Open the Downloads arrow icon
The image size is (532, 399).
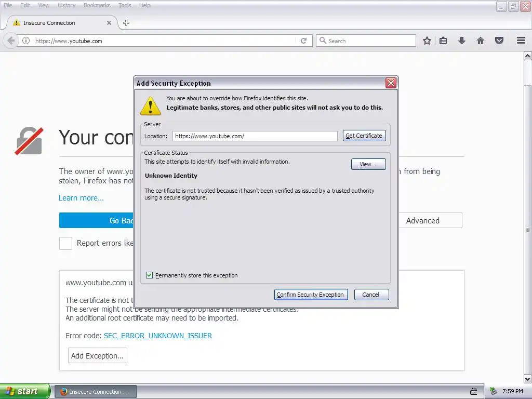pos(462,41)
